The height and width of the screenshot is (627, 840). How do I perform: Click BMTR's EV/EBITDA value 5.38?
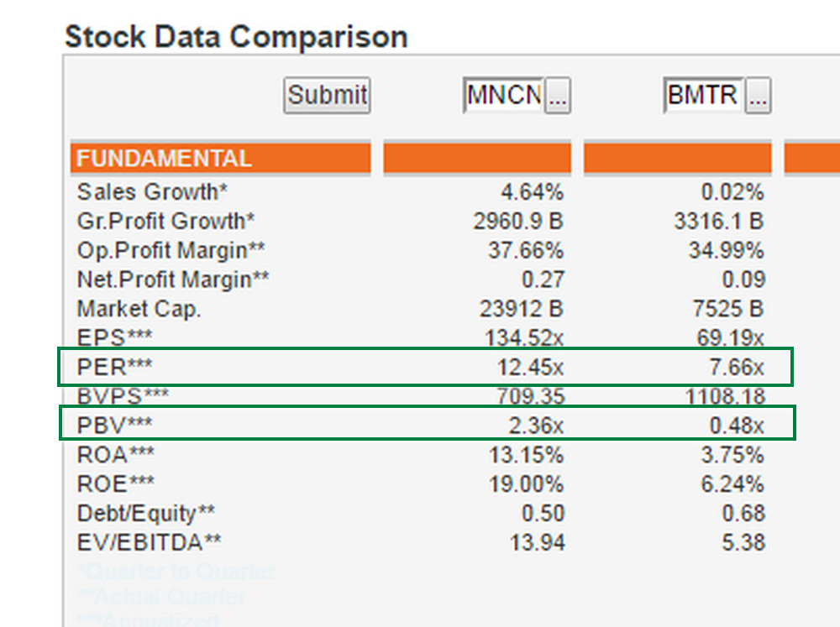743,543
